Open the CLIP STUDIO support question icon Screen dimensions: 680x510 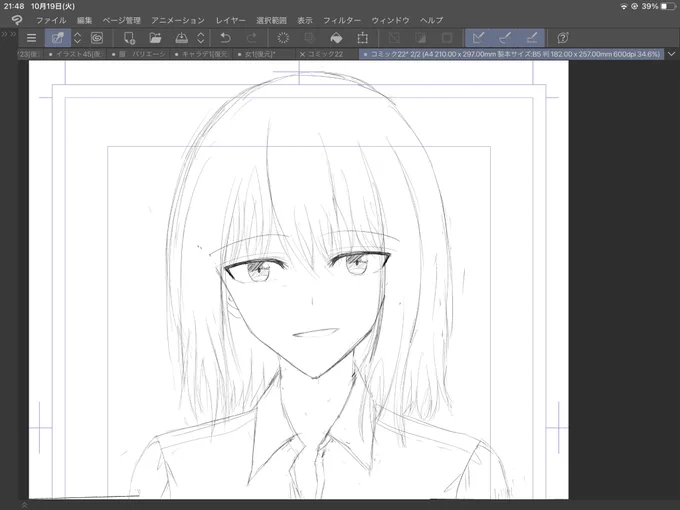point(563,38)
